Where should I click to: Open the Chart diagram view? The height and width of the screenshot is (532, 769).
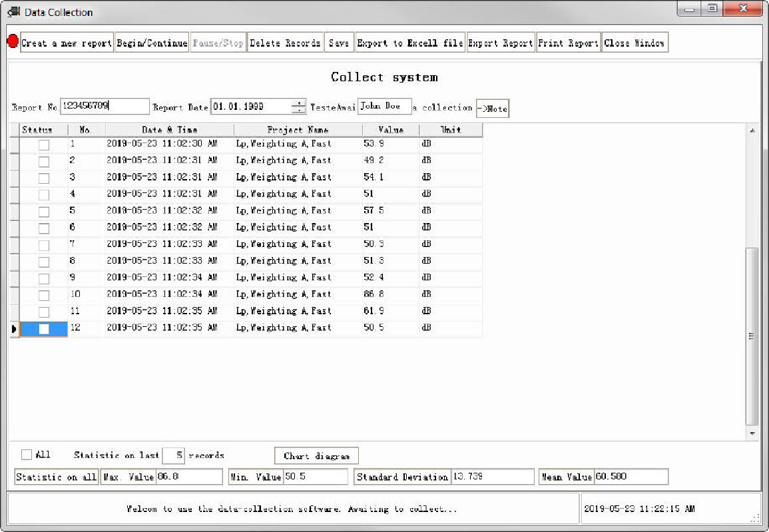(316, 455)
